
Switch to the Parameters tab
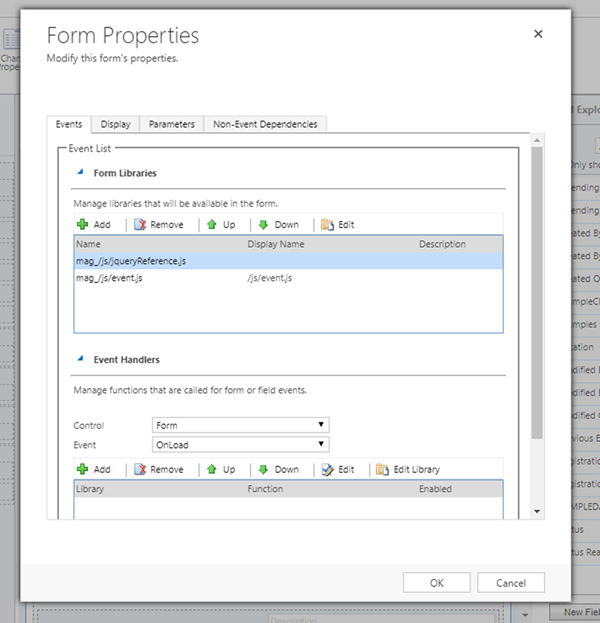pyautogui.click(x=171, y=124)
